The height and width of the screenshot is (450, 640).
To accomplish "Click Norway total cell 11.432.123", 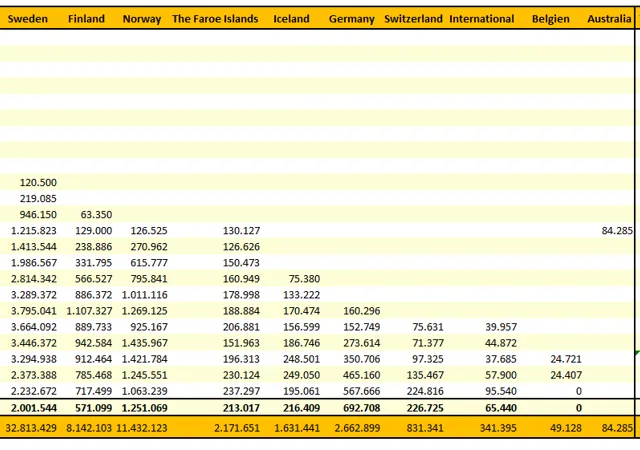I will (141, 428).
